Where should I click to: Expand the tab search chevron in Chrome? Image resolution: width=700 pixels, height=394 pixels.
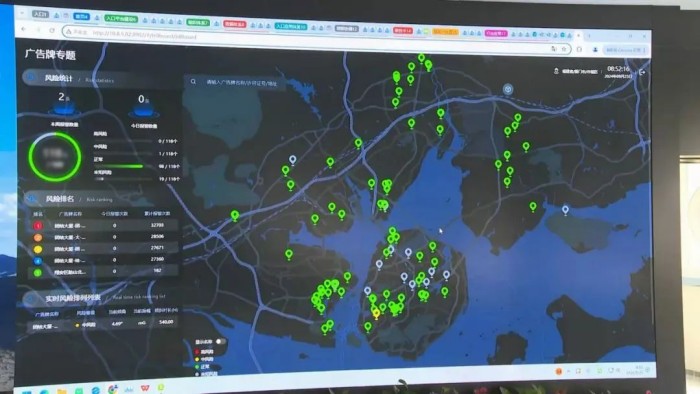pos(22,13)
